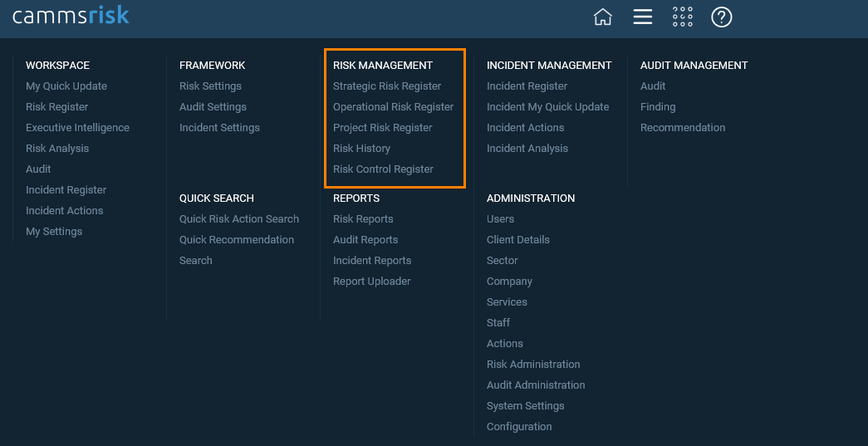Open Strategic Risk Register
The width and height of the screenshot is (868, 446).
(x=387, y=86)
